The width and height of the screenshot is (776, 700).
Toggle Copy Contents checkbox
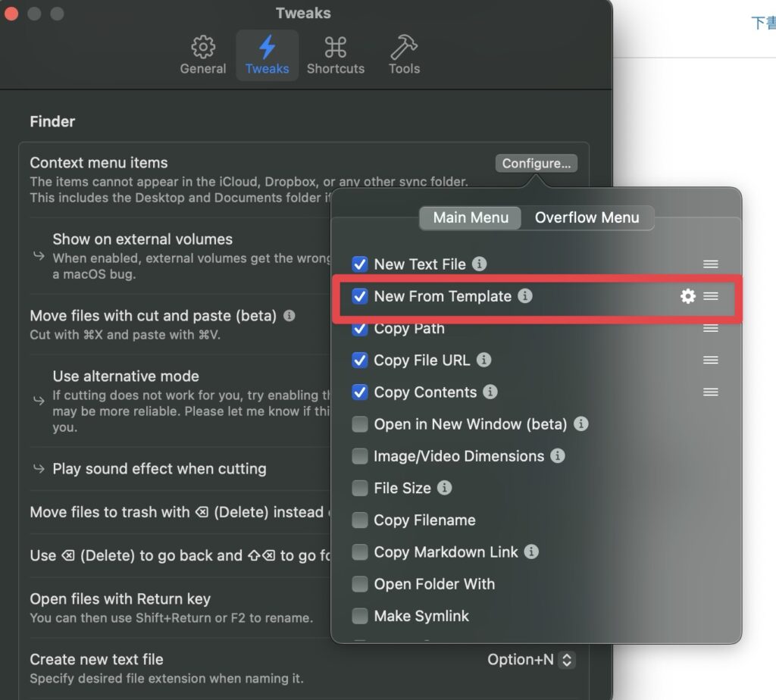coord(360,392)
